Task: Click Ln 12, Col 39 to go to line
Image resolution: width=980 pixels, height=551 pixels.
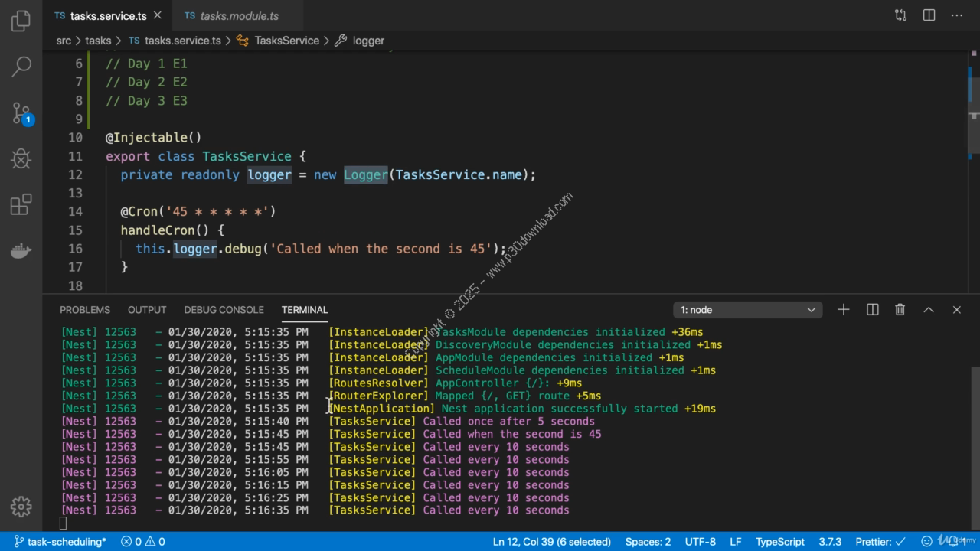Action: pos(551,541)
